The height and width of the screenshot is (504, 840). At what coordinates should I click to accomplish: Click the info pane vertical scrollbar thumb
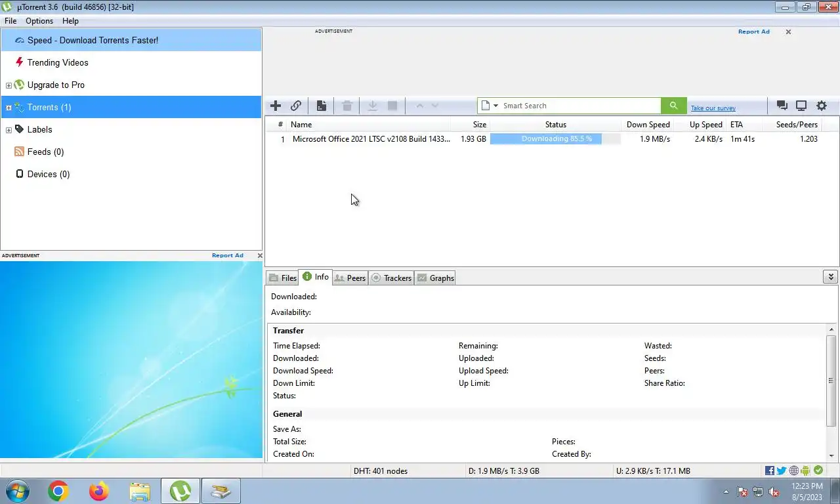(831, 381)
